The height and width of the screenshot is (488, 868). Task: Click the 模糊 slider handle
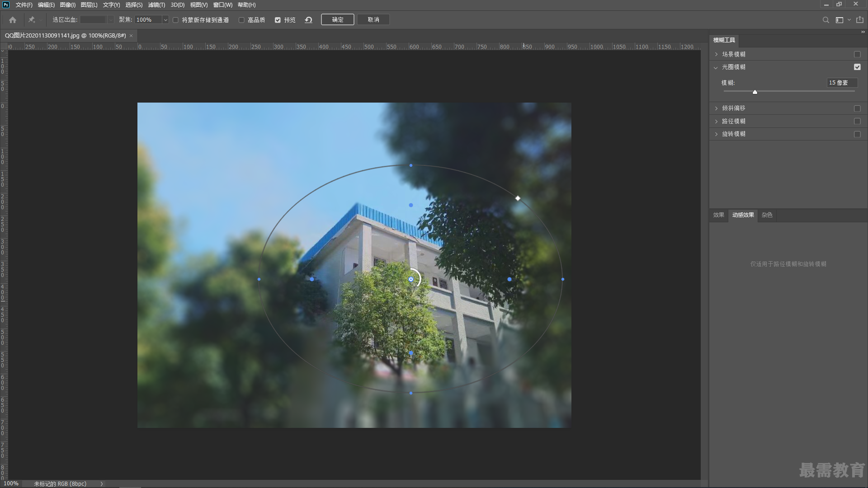[x=755, y=92]
